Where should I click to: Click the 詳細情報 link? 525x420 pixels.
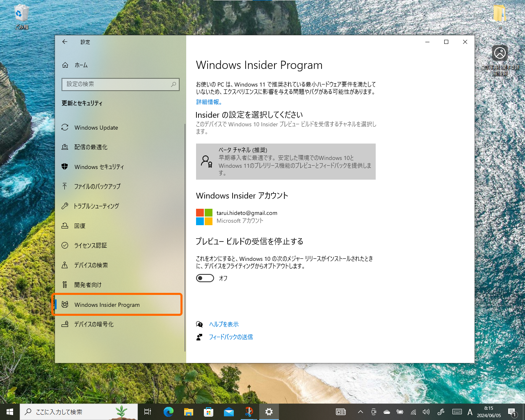click(208, 102)
